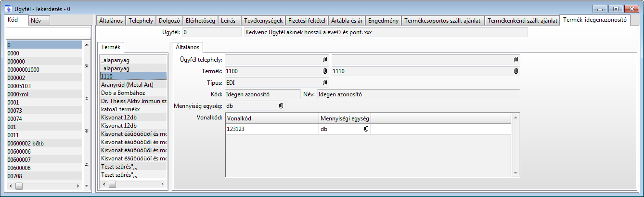Image resolution: width=644 pixels, height=197 pixels.
Task: Click the Vonalkód column header
Action: (272, 118)
